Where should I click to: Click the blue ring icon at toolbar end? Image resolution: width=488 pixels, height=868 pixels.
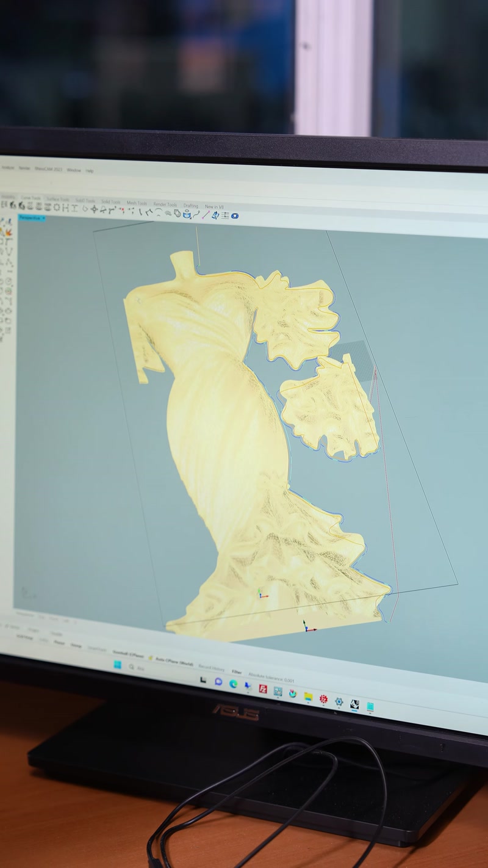[234, 215]
